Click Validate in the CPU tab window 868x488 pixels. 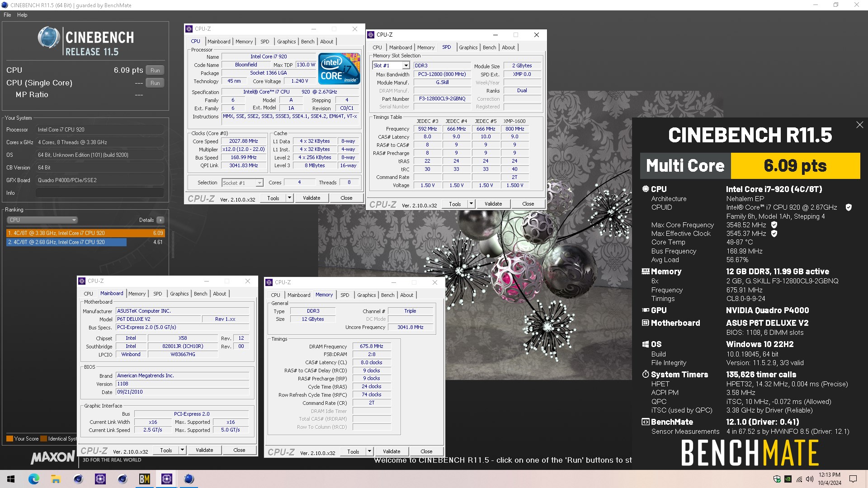(x=311, y=198)
